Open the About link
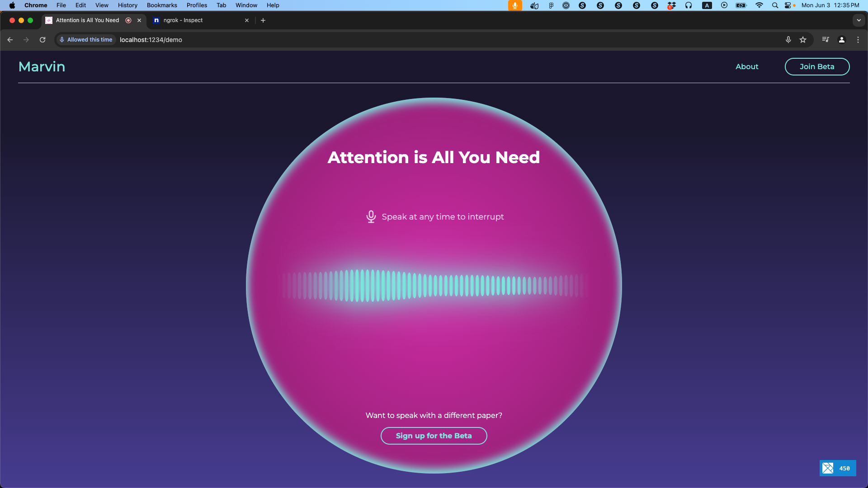This screenshot has width=868, height=488. click(x=746, y=66)
